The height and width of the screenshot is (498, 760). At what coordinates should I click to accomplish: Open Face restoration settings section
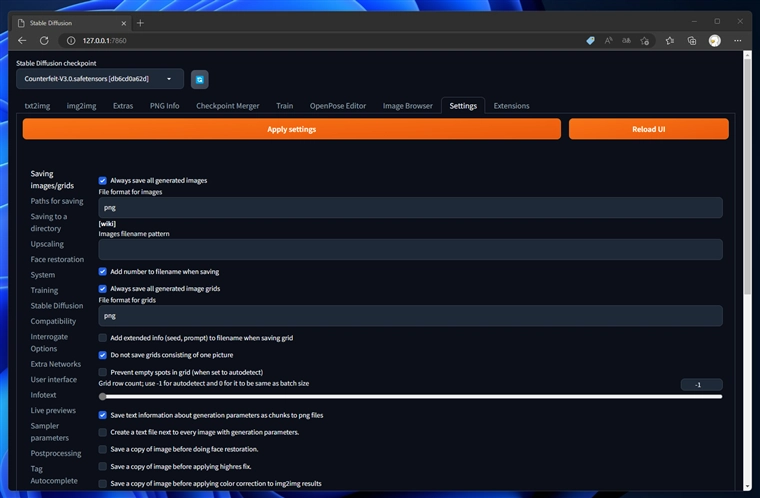[x=57, y=259]
